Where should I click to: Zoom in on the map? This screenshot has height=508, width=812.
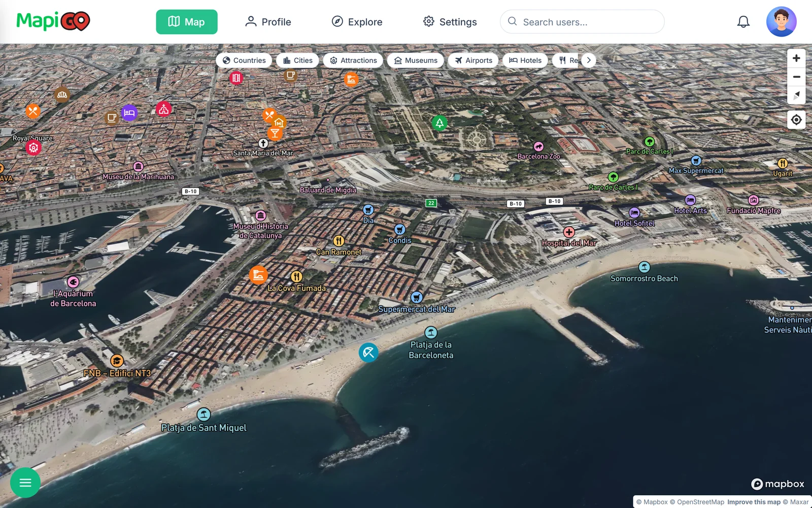796,58
